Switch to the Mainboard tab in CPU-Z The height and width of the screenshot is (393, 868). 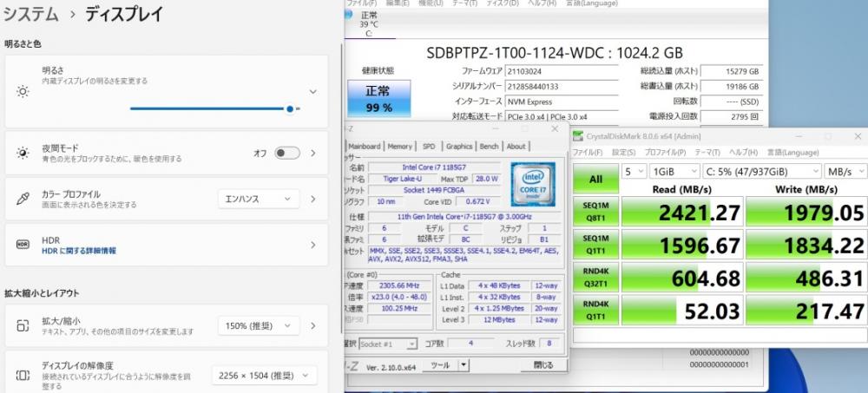[x=365, y=146]
